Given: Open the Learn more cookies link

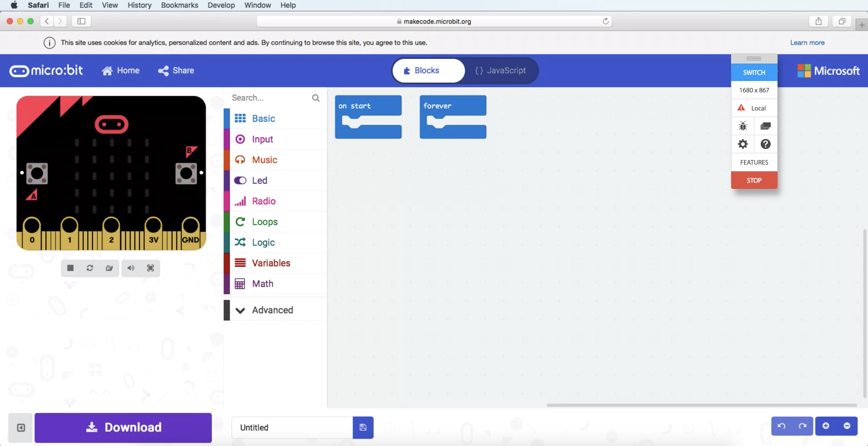Looking at the screenshot, I should tap(807, 42).
